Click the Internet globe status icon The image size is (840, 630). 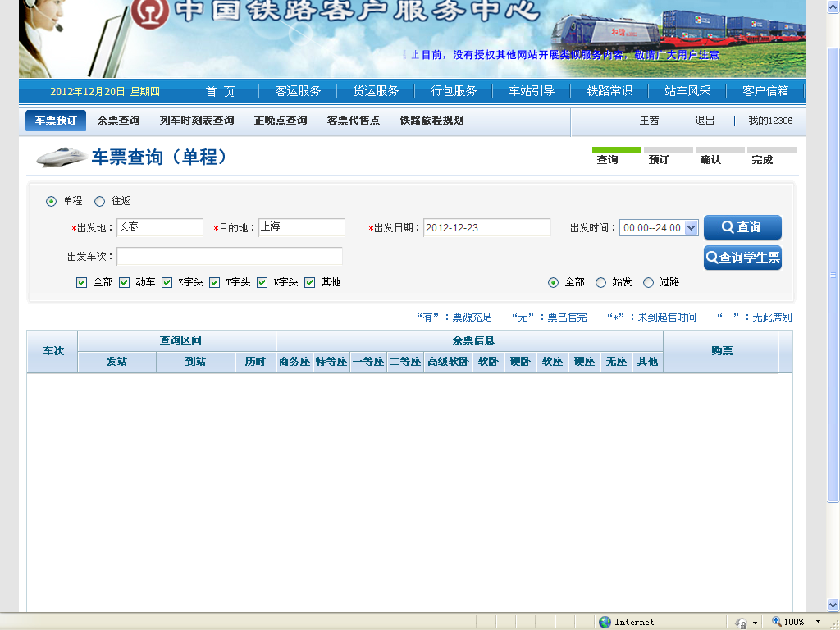(605, 622)
